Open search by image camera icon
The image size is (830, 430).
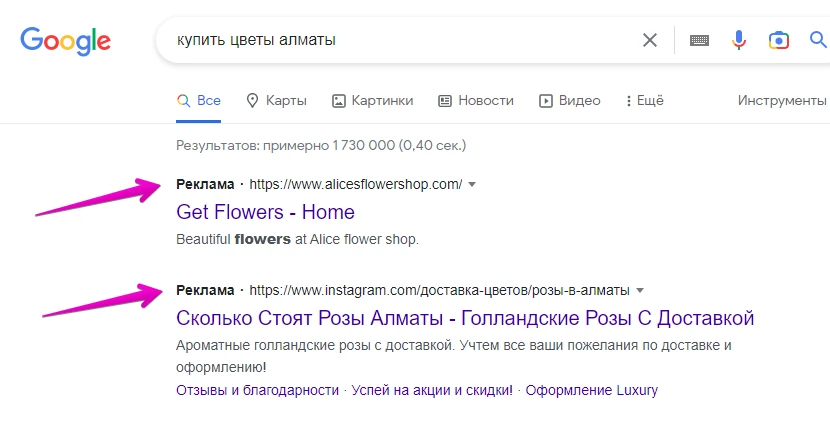coord(778,40)
